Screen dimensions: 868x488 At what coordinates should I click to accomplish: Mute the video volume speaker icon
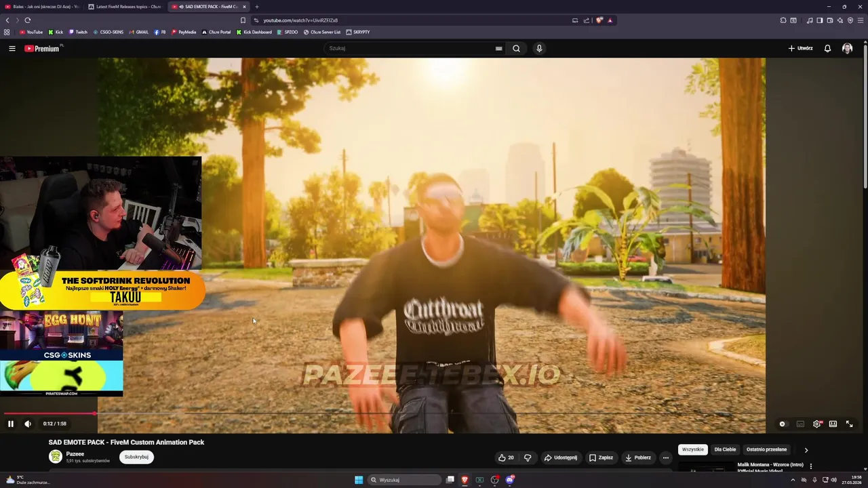(28, 424)
